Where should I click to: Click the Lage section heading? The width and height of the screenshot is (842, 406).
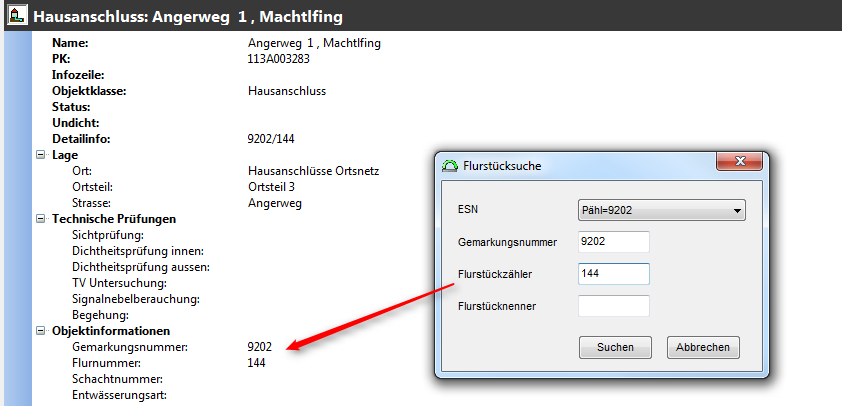[x=65, y=155]
